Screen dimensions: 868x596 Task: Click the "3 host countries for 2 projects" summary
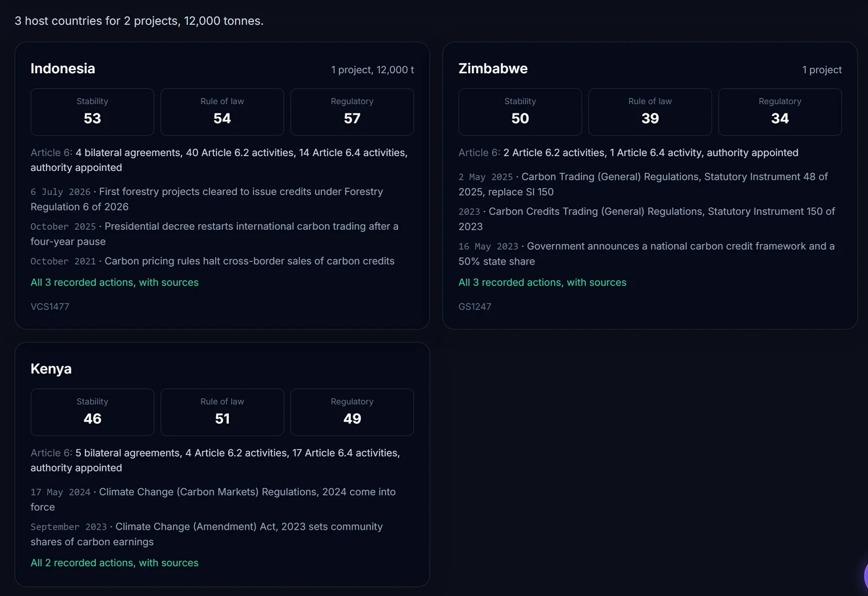[139, 21]
